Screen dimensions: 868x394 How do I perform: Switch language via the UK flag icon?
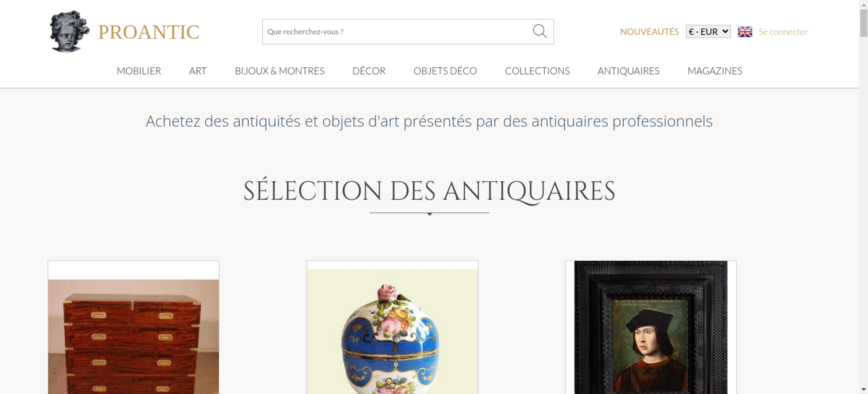coord(745,32)
